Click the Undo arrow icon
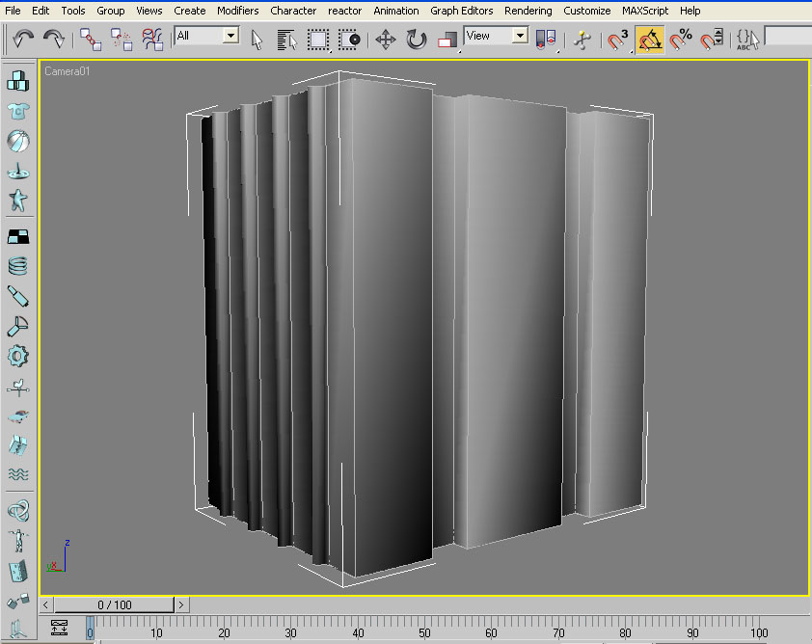Image resolution: width=812 pixels, height=644 pixels. click(24, 39)
